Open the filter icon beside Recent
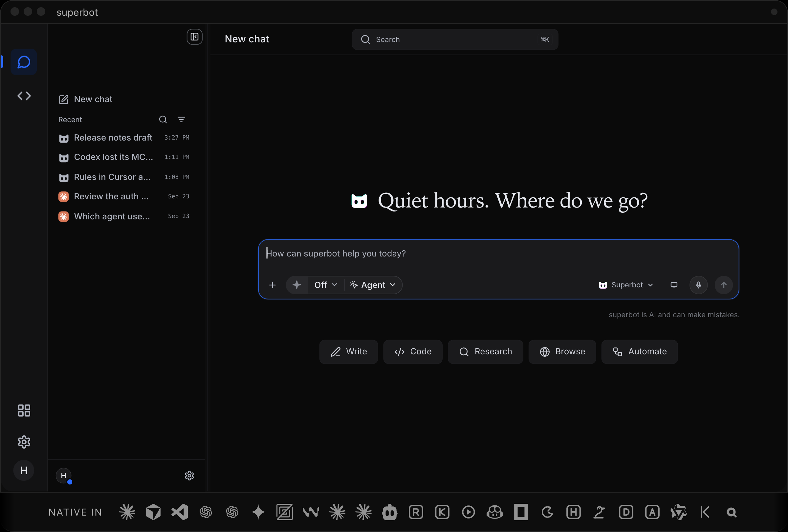Screen dimensions: 788x532 [x=181, y=120]
